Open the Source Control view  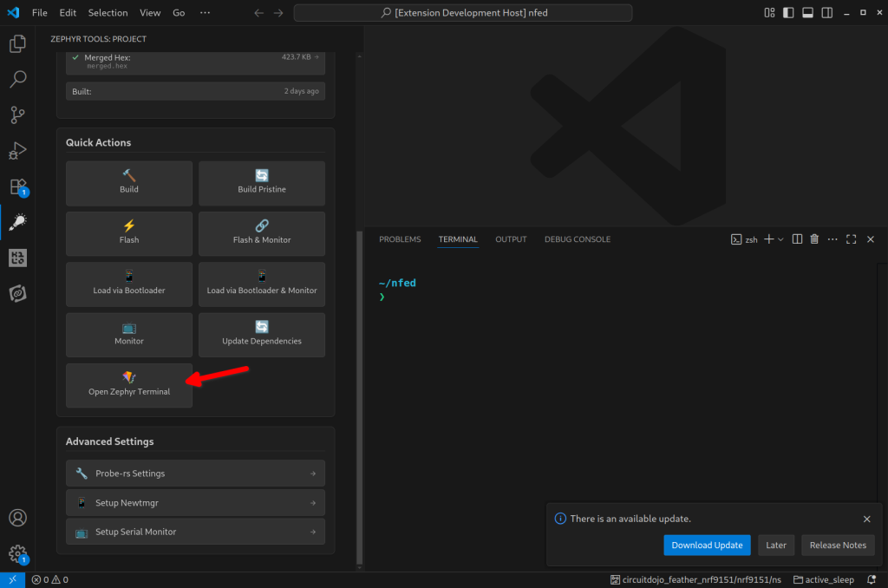click(x=17, y=115)
